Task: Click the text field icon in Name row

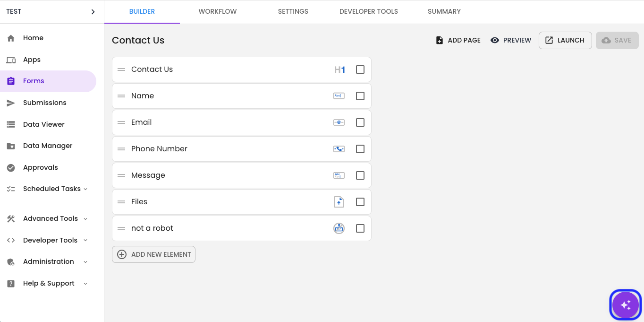Action: point(339,96)
